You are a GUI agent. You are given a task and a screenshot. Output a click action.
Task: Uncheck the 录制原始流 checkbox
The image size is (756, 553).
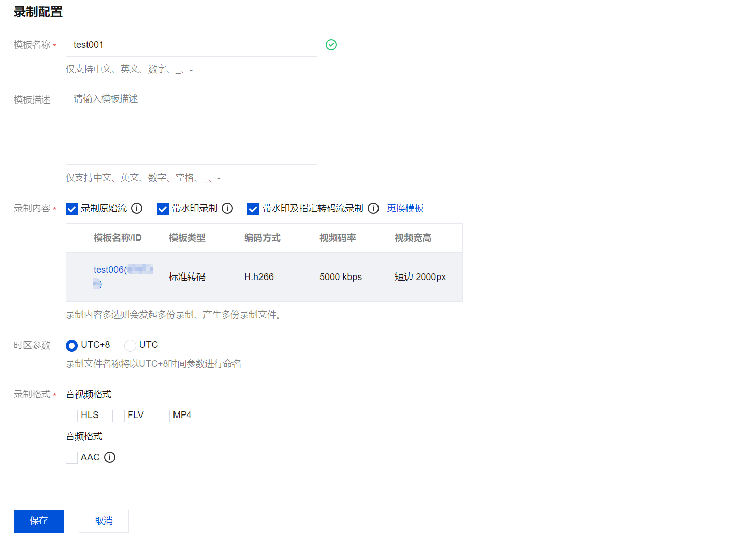[72, 209]
